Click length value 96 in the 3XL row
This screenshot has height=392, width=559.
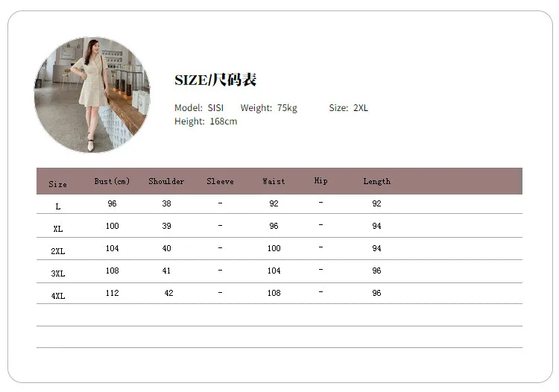click(377, 271)
